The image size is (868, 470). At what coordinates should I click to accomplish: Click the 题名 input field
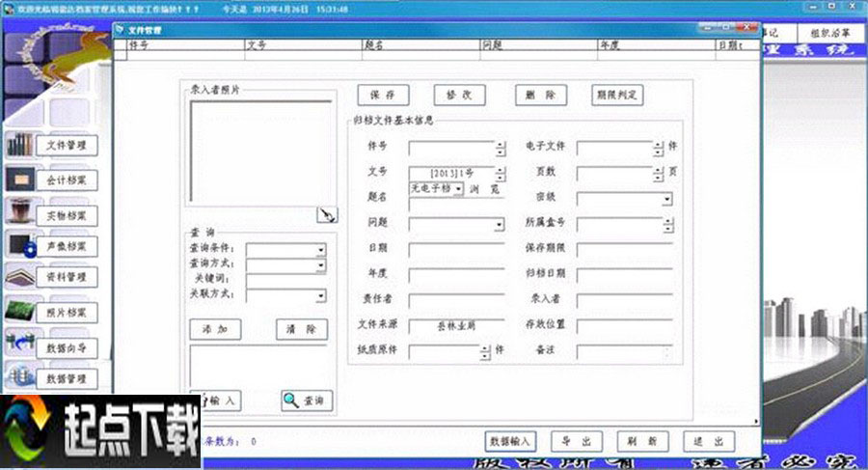[x=457, y=205]
